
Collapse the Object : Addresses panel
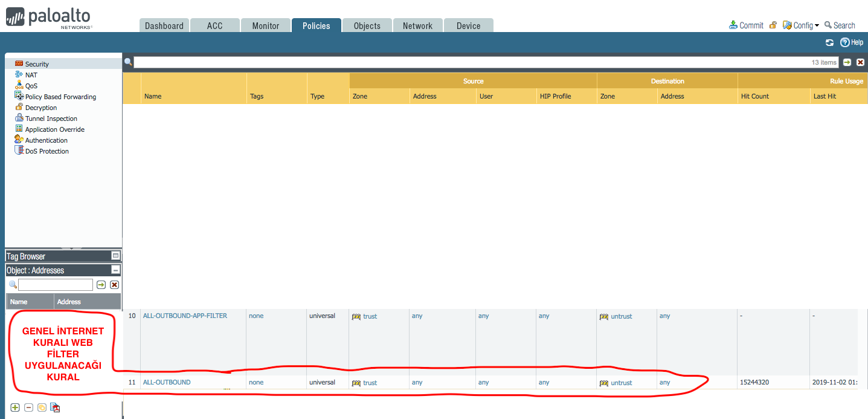point(115,270)
